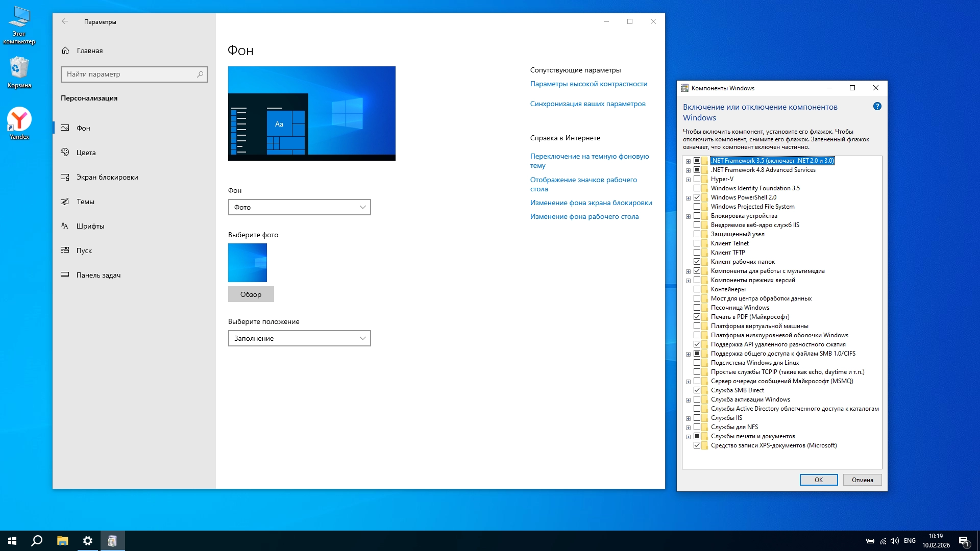This screenshot has height=551, width=980.
Task: Open the background type (Фото) dropdown
Action: [x=299, y=207]
